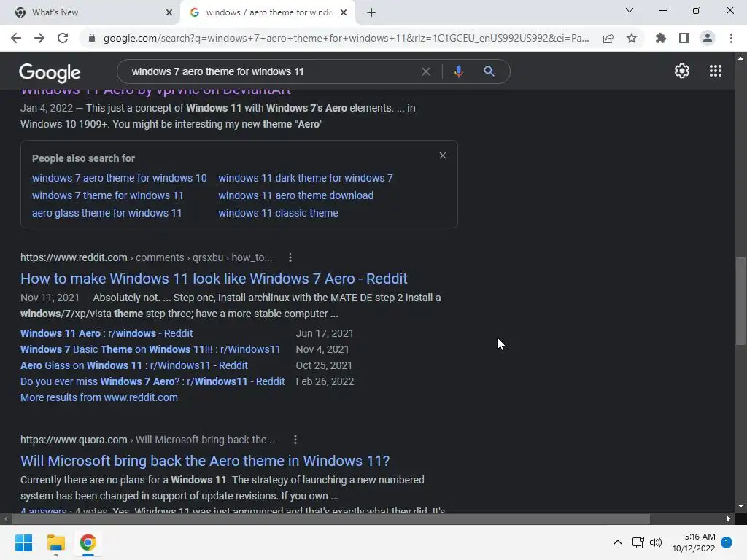This screenshot has height=560, width=747.
Task: Open Google apps grid
Action: [716, 71]
